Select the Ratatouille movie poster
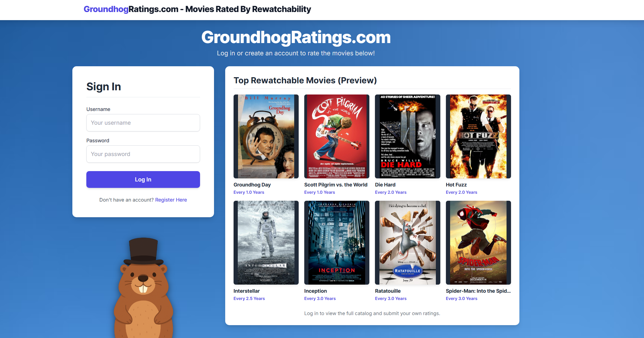 pyautogui.click(x=408, y=243)
